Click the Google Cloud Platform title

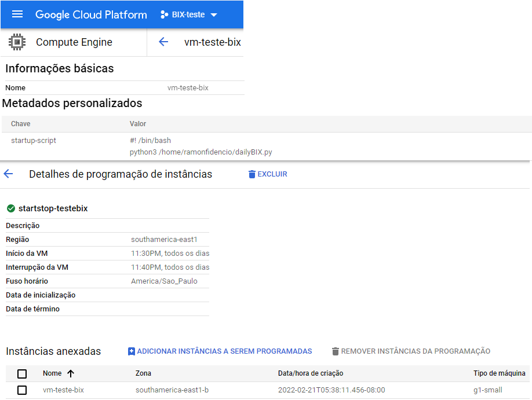tap(91, 14)
